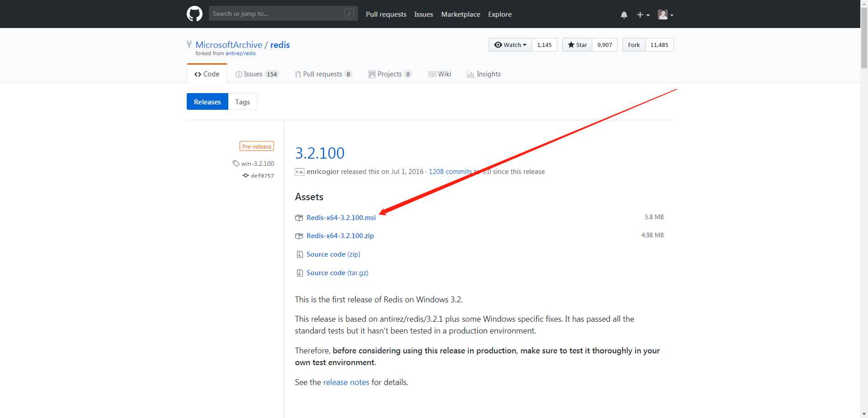Click the scrollbar down arrow

click(x=864, y=414)
